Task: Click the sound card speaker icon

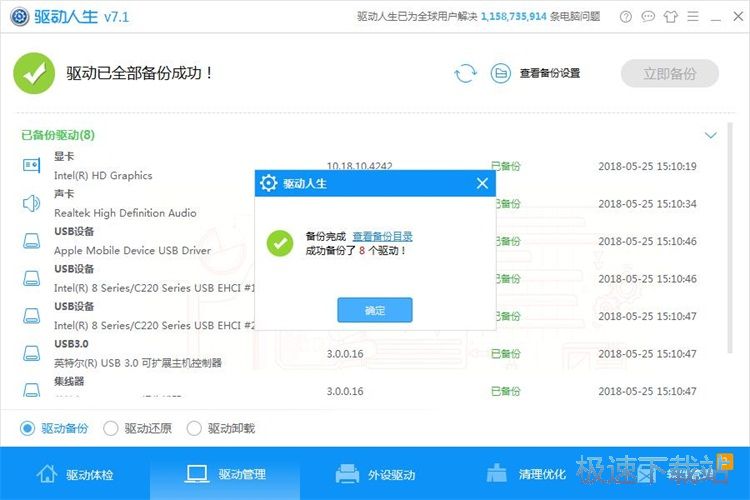Action: click(x=31, y=204)
